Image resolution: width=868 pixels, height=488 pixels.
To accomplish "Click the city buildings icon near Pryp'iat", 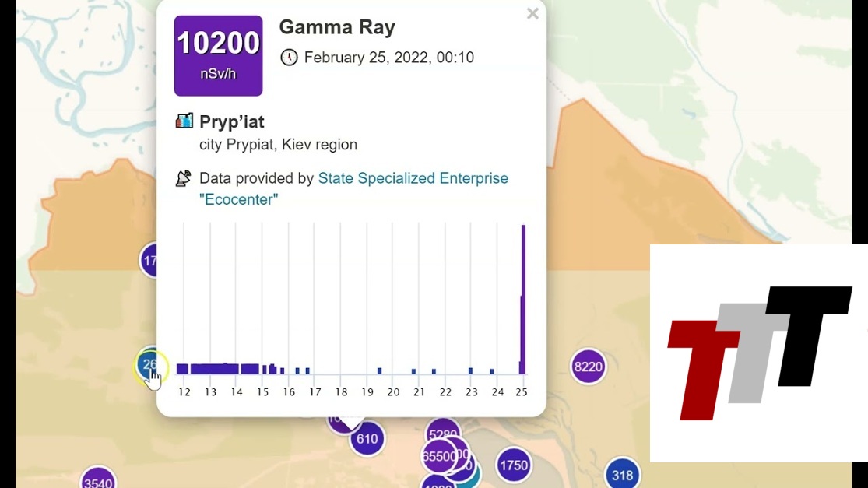I will point(184,121).
